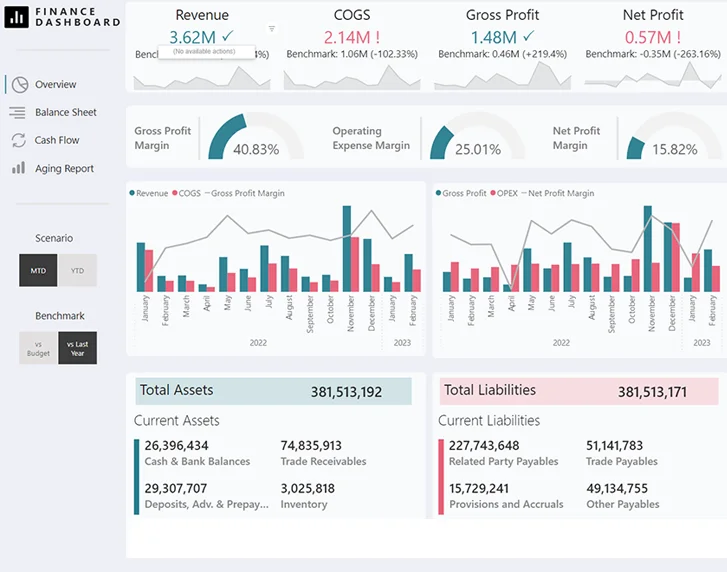Screen dimensions: 727x572
Task: Click the Benchmark slicer label
Action: pos(60,316)
